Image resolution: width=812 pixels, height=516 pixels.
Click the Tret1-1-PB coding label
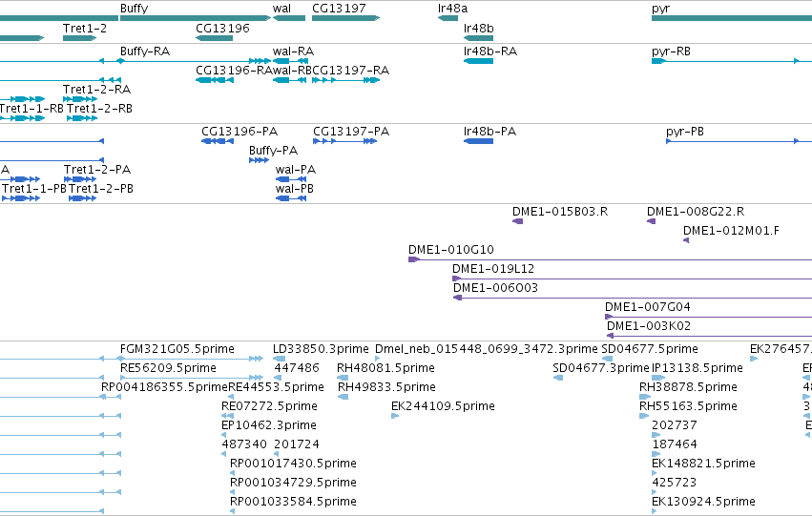click(x=34, y=189)
